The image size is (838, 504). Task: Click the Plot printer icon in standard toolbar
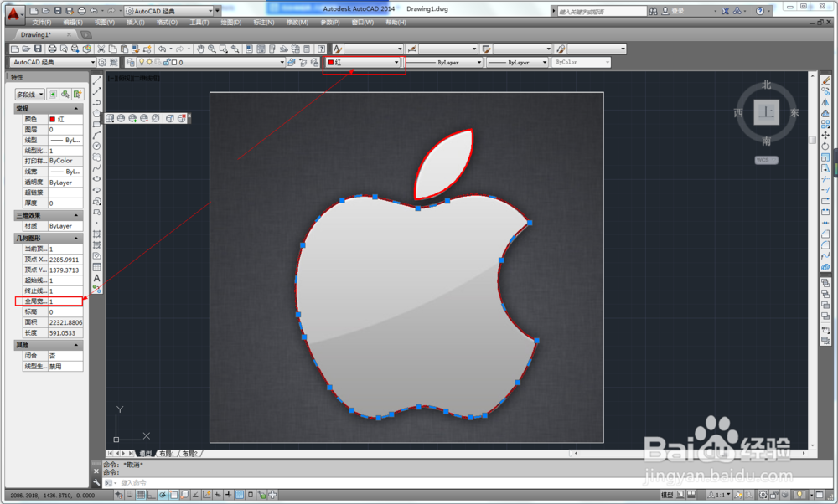pos(52,49)
